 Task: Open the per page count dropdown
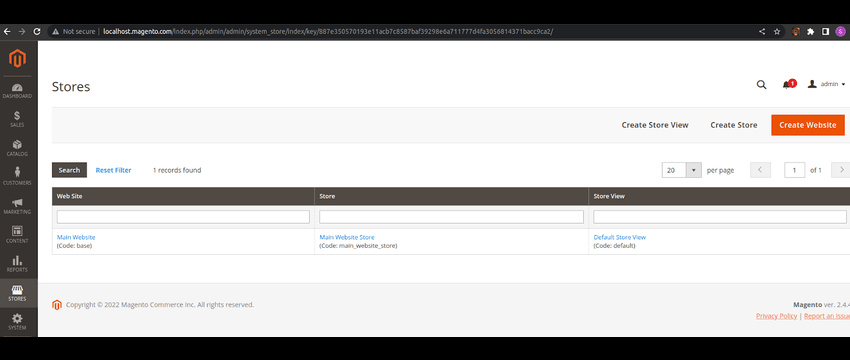tap(694, 170)
